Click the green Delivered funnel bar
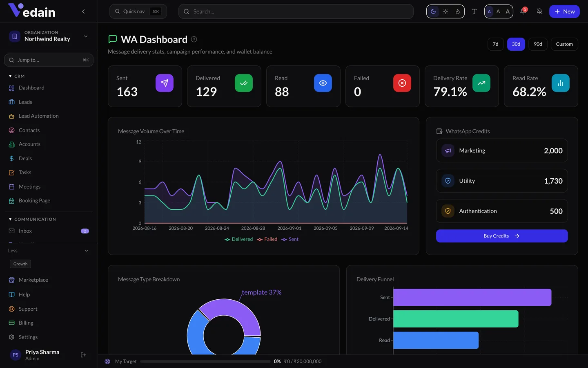The width and height of the screenshot is (588, 368). (x=456, y=319)
